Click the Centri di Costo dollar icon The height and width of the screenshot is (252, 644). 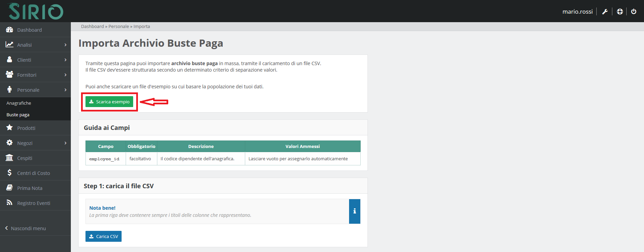10,173
